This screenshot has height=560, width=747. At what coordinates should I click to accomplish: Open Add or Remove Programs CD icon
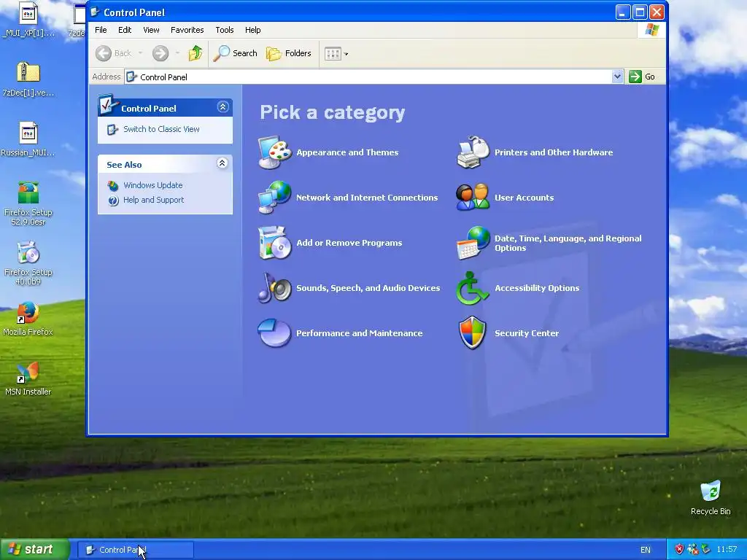tap(274, 243)
